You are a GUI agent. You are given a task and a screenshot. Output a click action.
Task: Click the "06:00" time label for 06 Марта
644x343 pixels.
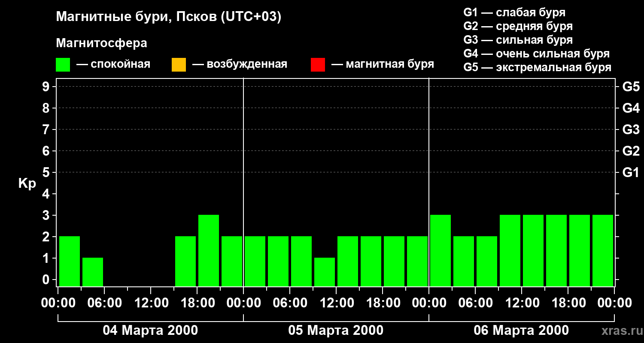[475, 303]
